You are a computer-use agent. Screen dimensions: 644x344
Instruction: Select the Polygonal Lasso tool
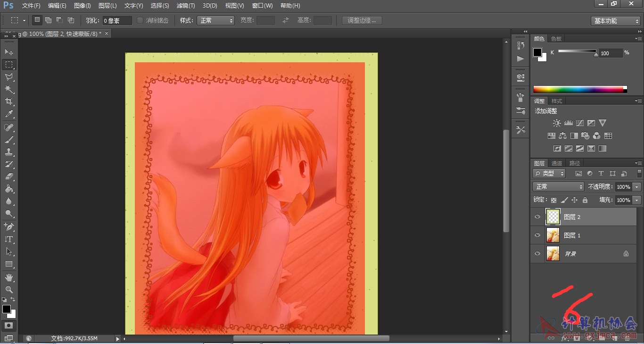click(x=9, y=77)
